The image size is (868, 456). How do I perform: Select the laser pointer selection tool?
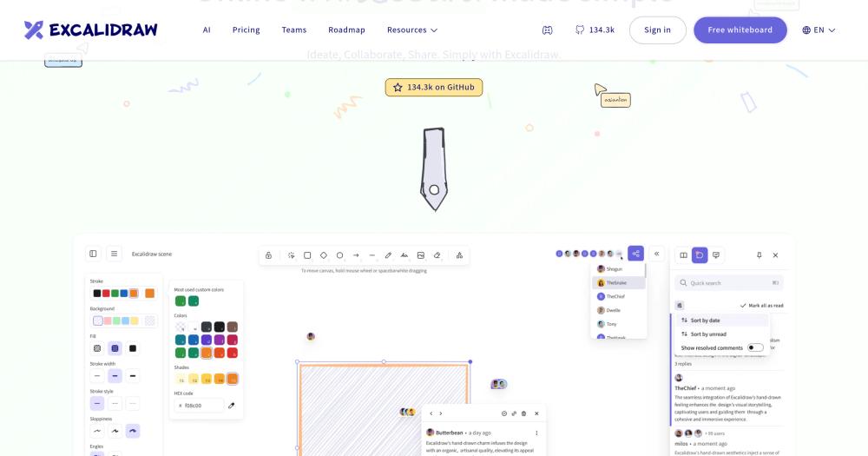point(291,255)
